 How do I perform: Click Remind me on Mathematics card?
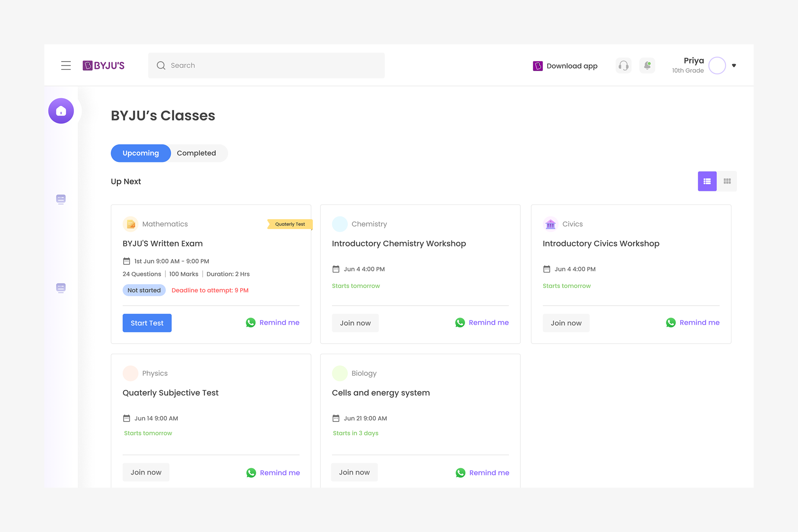[279, 323]
